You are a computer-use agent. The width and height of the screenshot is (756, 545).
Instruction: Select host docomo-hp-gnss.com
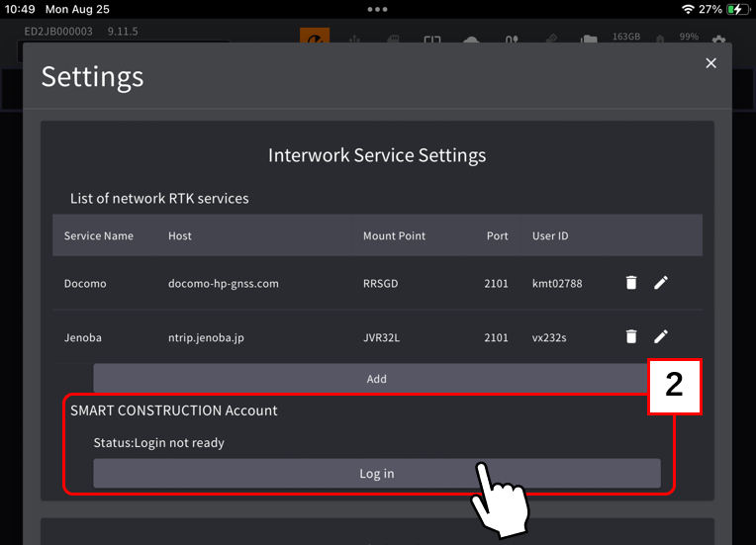224,283
